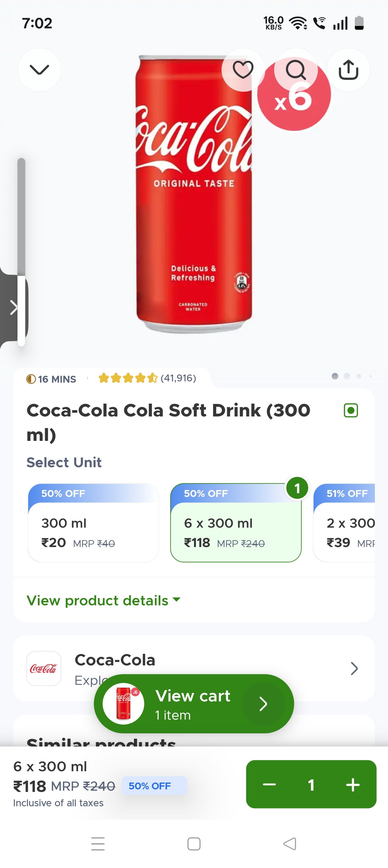Viewport: 388px width, 868px height.
Task: Tap Android back navigation icon
Action: [x=290, y=844]
